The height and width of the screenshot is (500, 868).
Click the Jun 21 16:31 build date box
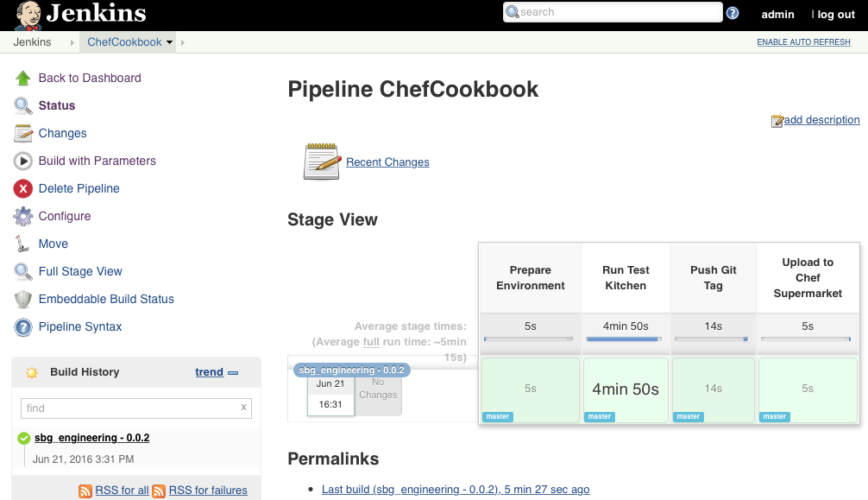tap(330, 395)
